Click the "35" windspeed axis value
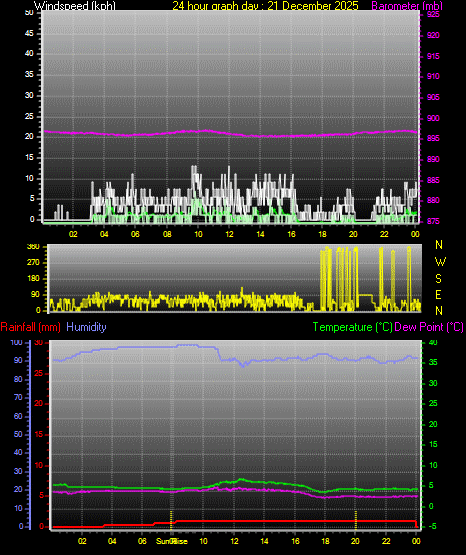 (29, 74)
